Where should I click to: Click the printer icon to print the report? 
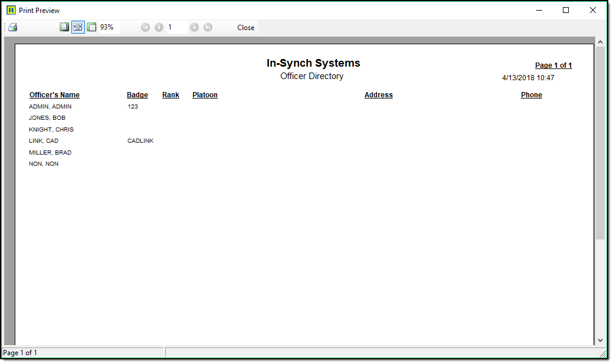click(x=13, y=27)
